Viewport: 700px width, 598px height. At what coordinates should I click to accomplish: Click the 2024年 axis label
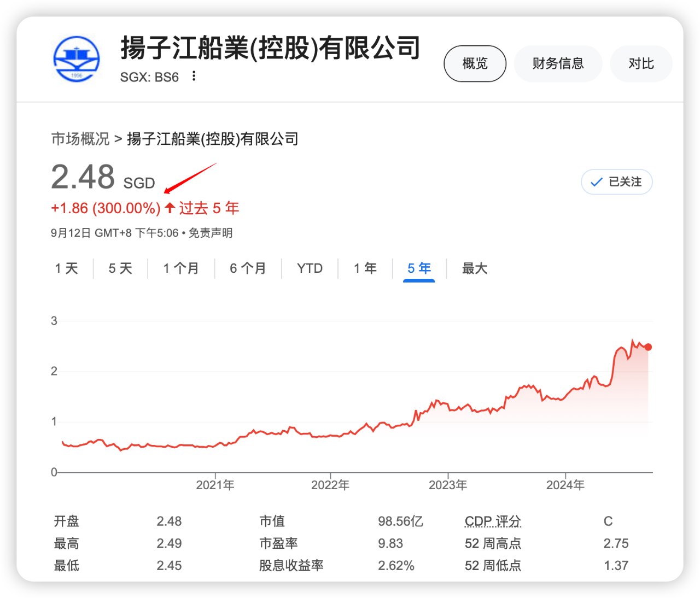pyautogui.click(x=565, y=485)
